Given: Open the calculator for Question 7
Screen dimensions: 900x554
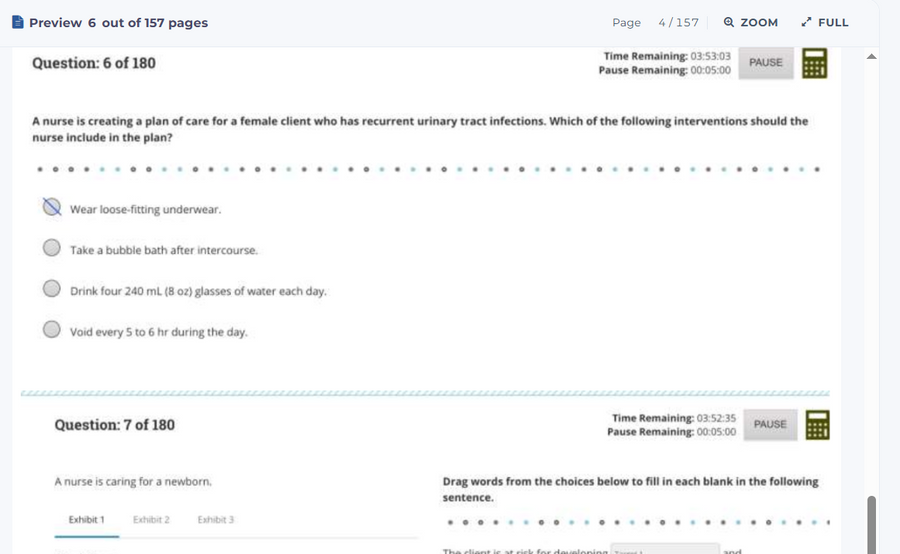Looking at the screenshot, I should [x=817, y=425].
